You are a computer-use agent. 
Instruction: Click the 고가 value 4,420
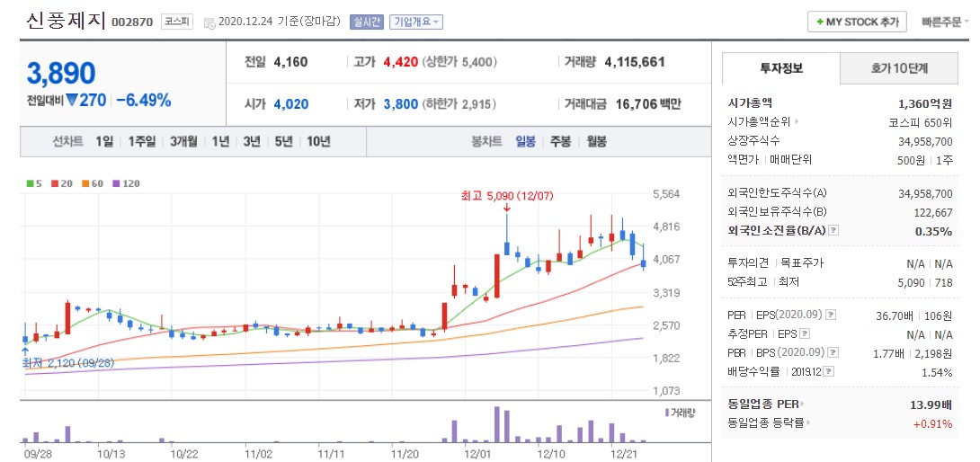pyautogui.click(x=401, y=62)
